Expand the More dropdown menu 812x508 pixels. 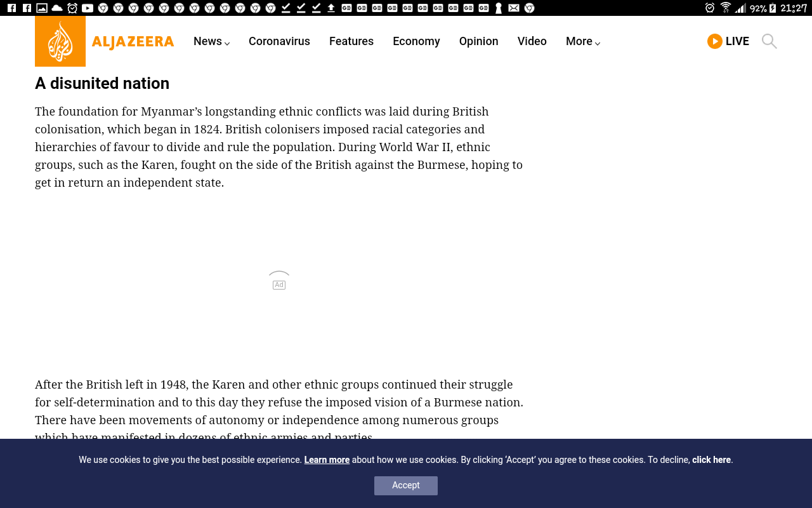coord(582,41)
